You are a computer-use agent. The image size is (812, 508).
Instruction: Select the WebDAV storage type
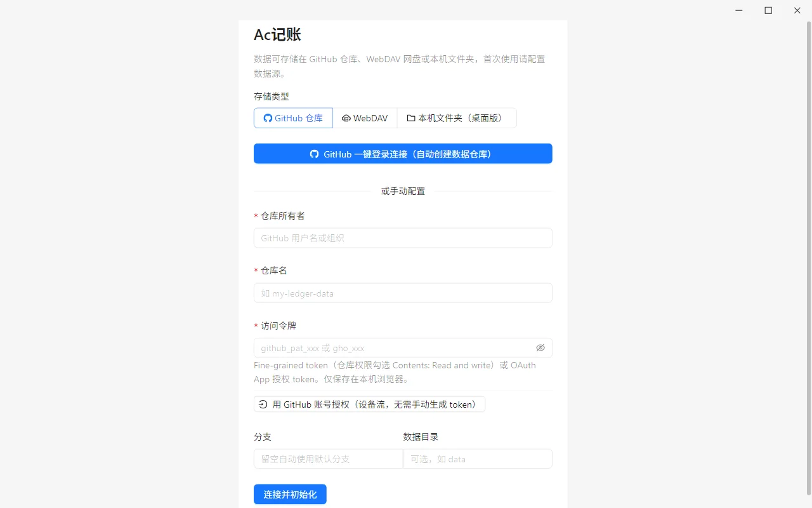coord(365,118)
